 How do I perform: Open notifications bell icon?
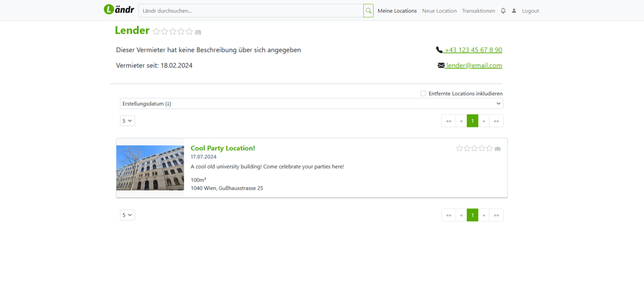[503, 11]
